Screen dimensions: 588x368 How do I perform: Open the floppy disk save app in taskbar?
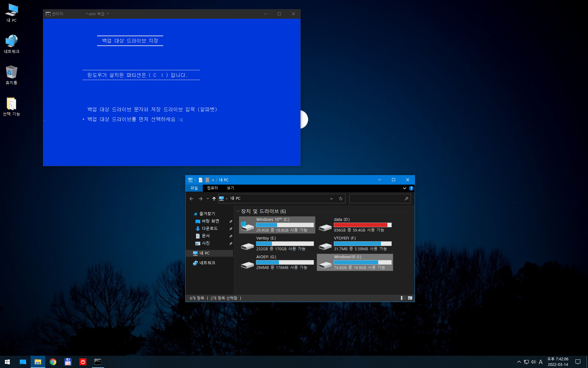pos(68,362)
